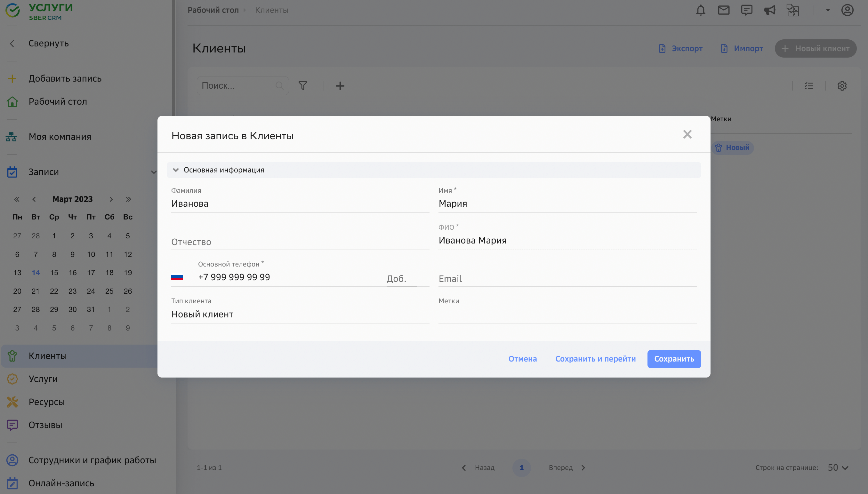
Task: Focus the Поиск search field
Action: coord(243,85)
